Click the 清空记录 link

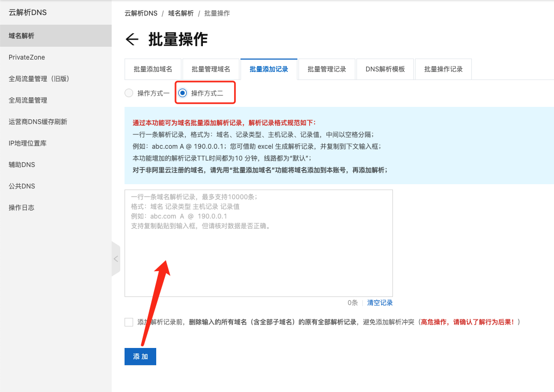click(380, 303)
